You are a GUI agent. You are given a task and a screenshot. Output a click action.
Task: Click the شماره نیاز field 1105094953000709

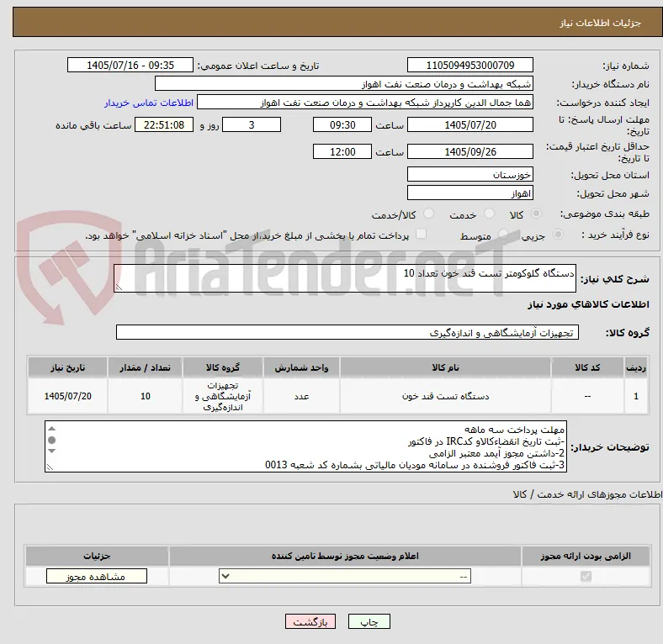point(469,65)
